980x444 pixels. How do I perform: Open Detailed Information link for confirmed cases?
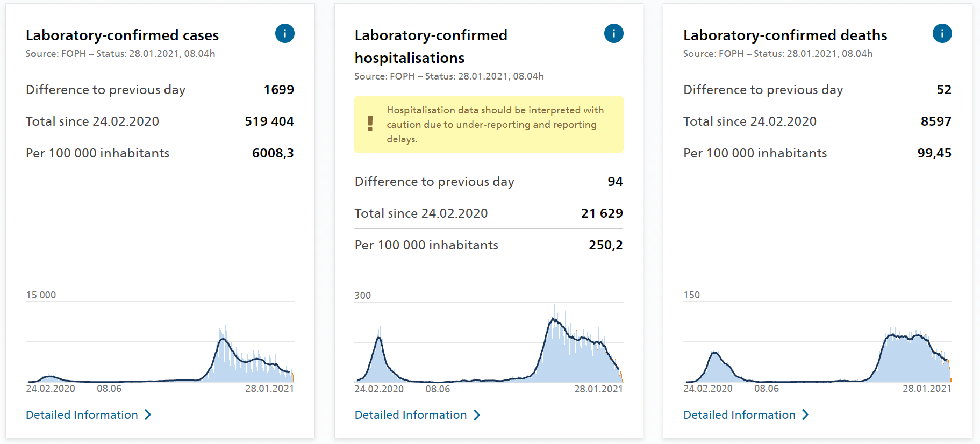tap(82, 414)
